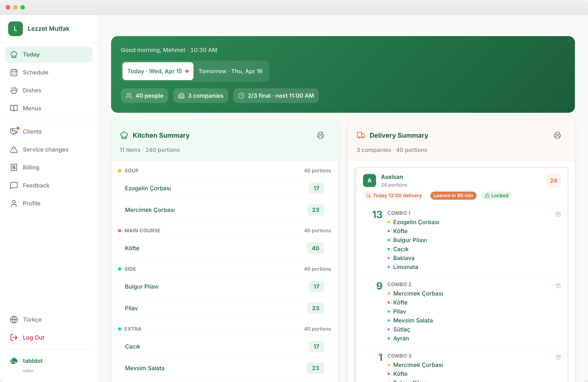Viewport: 588px width, 382px height.
Task: Click Log Out
Action: 49,338
